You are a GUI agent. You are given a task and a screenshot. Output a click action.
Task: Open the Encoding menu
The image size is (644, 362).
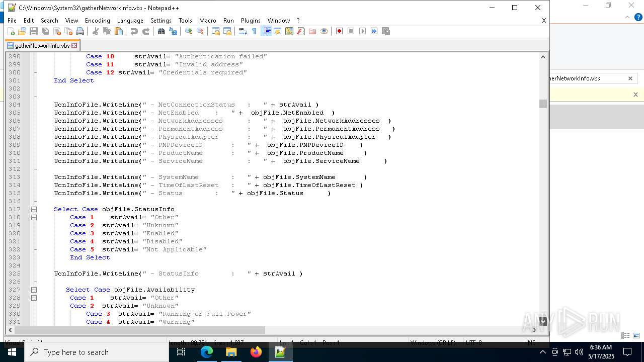98,21
